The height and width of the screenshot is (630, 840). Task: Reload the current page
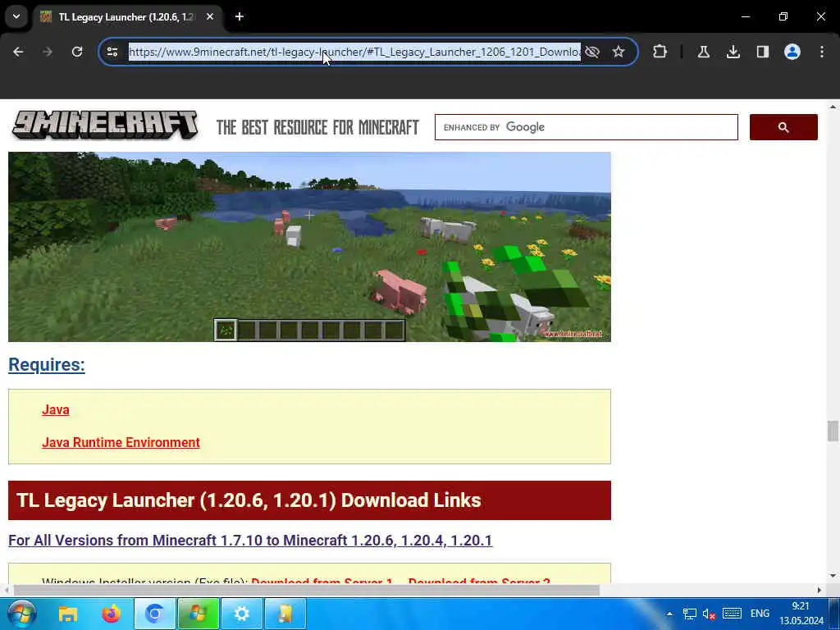(77, 52)
